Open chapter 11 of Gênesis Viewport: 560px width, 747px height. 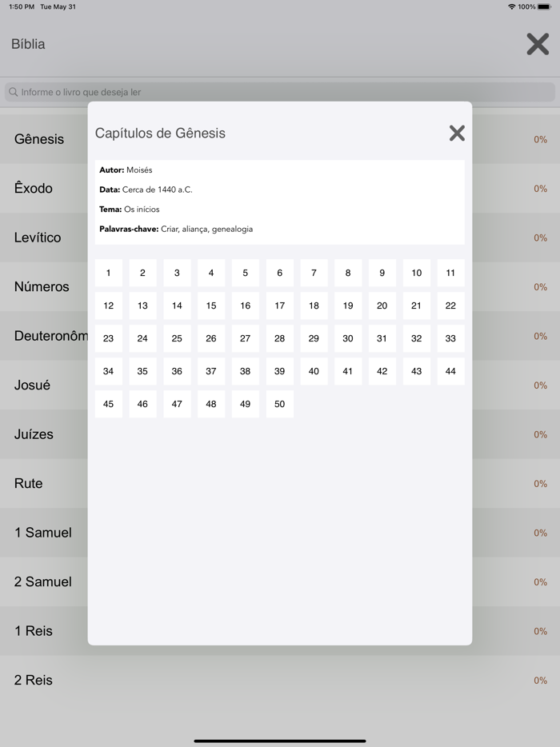coord(450,273)
